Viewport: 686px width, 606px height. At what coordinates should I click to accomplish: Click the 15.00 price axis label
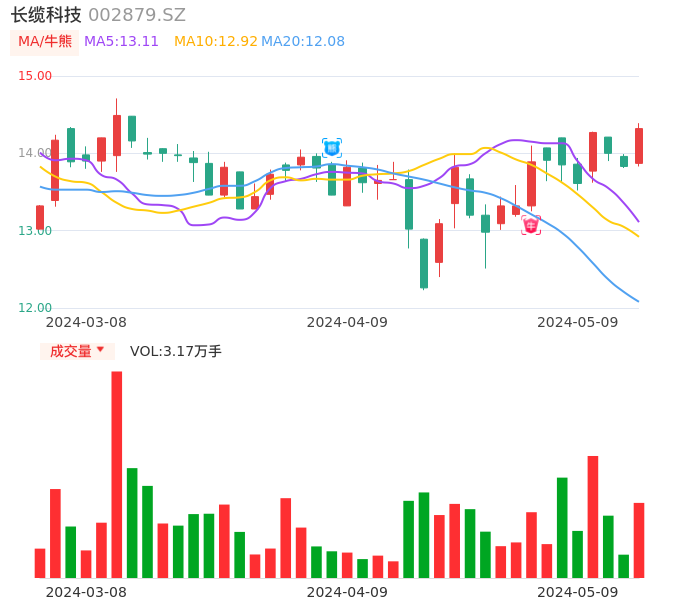click(x=35, y=76)
